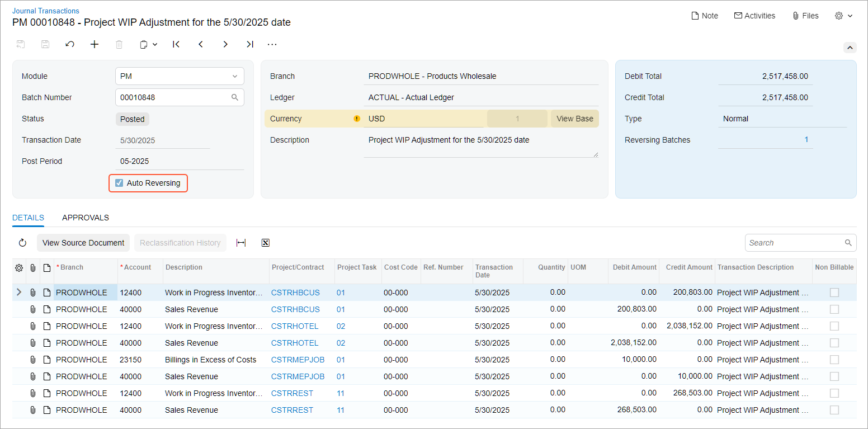Refresh the details grid

[x=22, y=243]
